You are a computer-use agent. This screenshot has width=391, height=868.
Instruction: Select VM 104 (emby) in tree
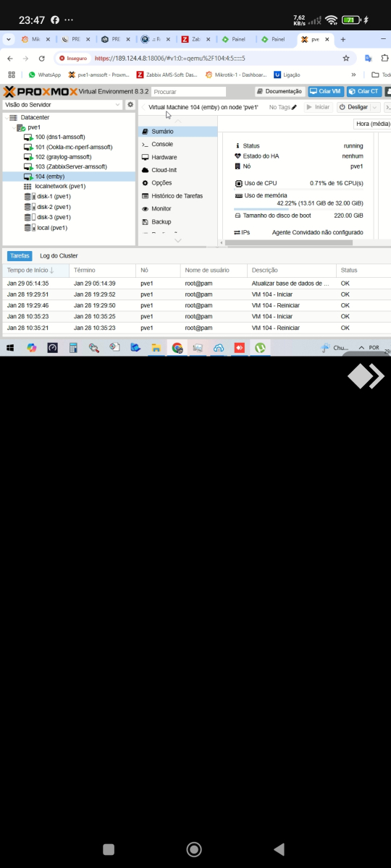click(69, 176)
